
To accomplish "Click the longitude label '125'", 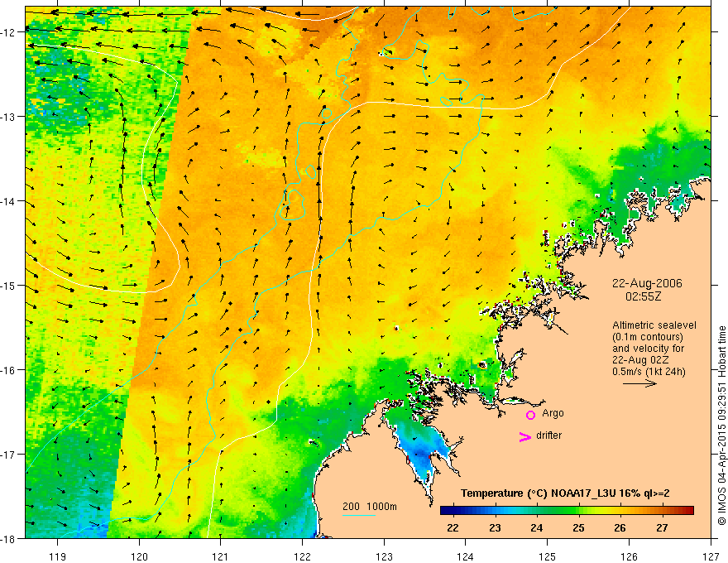I will pyautogui.click(x=548, y=556).
